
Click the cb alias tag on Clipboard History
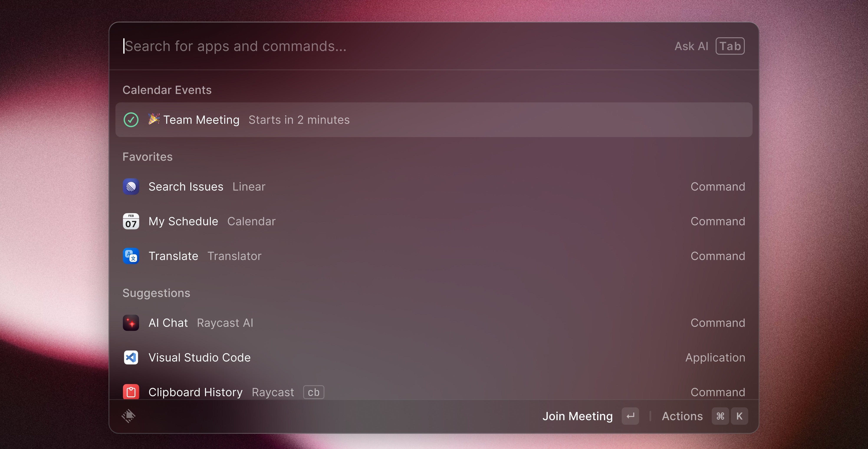pyautogui.click(x=313, y=392)
